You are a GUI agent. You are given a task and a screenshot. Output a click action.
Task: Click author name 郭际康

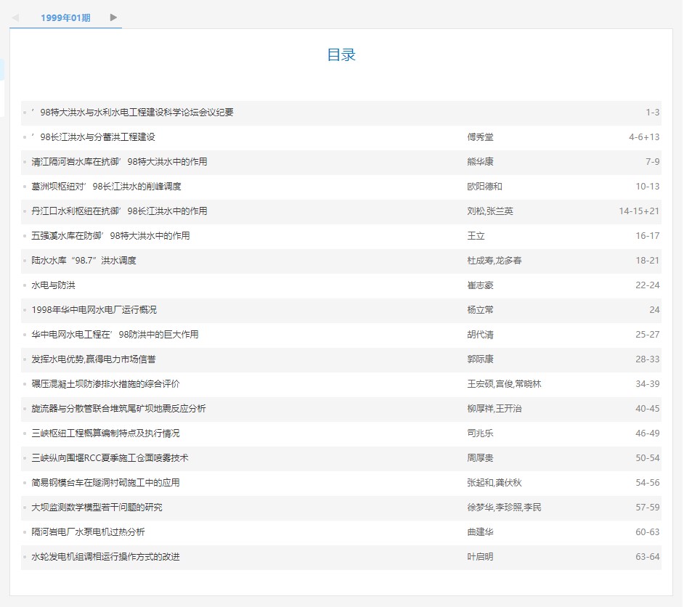click(481, 359)
